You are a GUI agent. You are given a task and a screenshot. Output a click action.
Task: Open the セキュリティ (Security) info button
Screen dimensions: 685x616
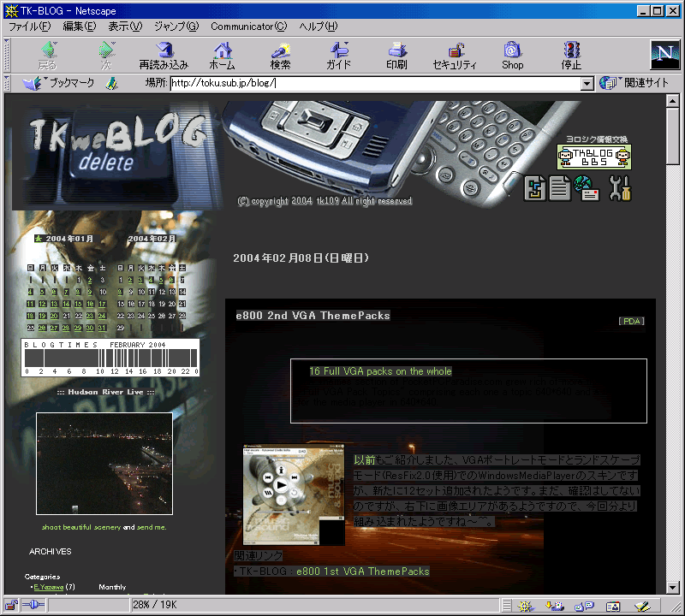pos(455,56)
